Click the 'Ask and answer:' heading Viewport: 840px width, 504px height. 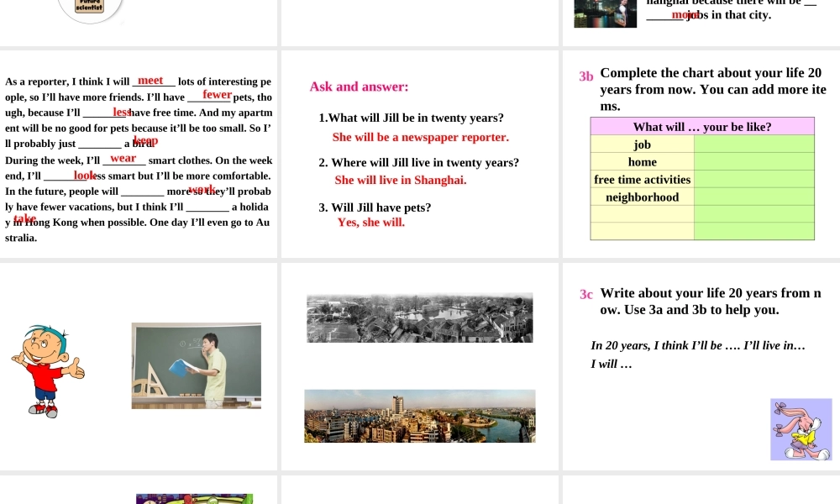[359, 87]
